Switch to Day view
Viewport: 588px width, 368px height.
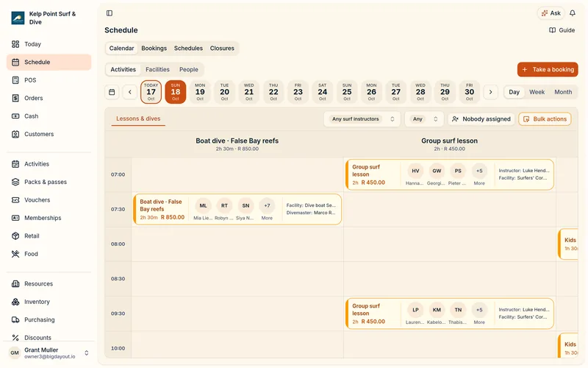(x=514, y=92)
